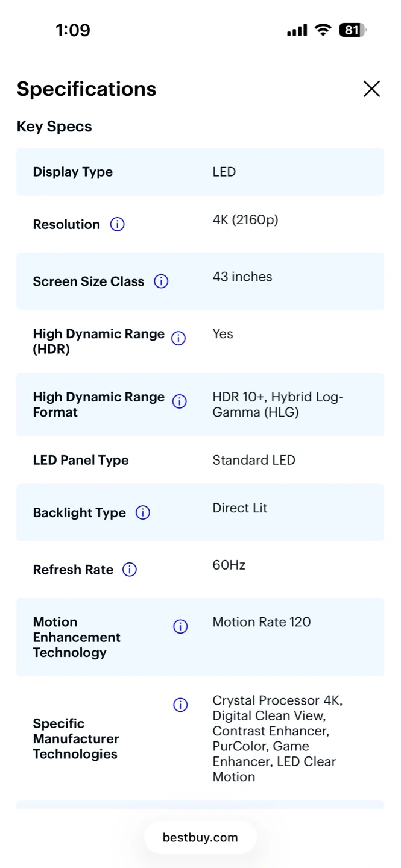Tap the Direct Lit backlight value
401x868 pixels.
tap(240, 508)
